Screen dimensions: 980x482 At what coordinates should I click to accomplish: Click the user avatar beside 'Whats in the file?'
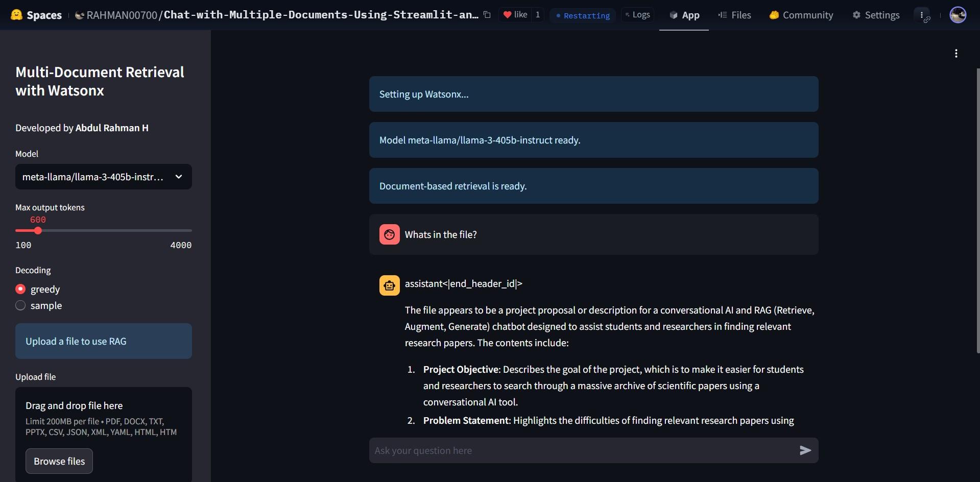point(390,234)
